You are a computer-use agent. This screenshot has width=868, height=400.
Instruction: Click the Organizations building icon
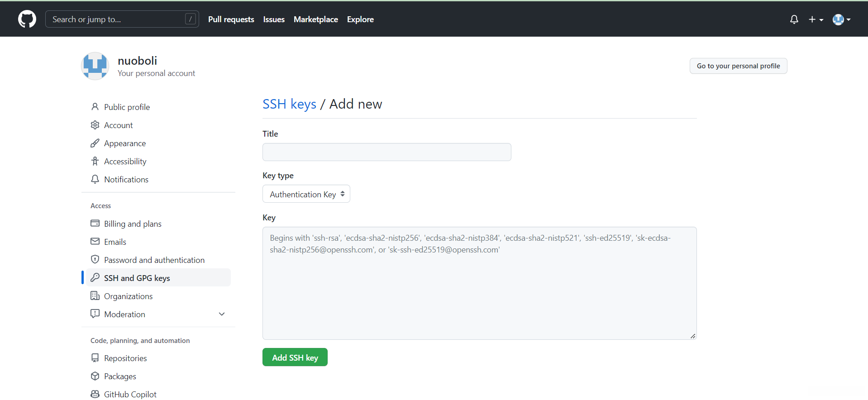pyautogui.click(x=95, y=296)
